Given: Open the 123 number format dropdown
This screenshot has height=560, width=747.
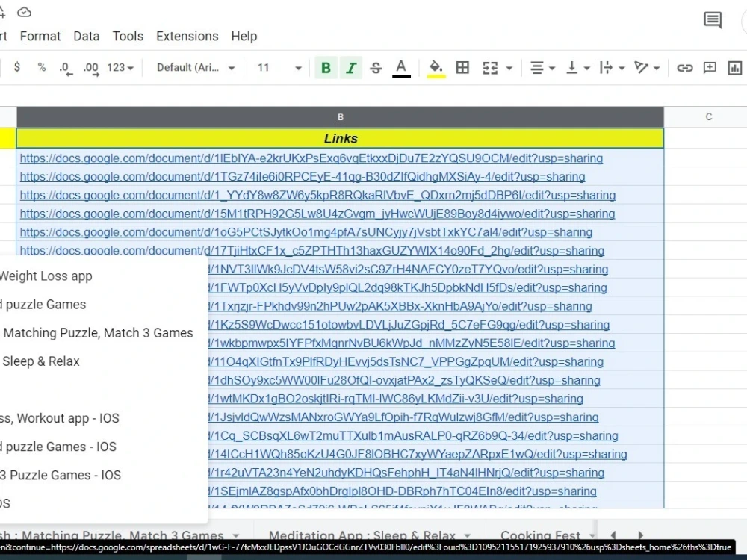Looking at the screenshot, I should pyautogui.click(x=120, y=68).
